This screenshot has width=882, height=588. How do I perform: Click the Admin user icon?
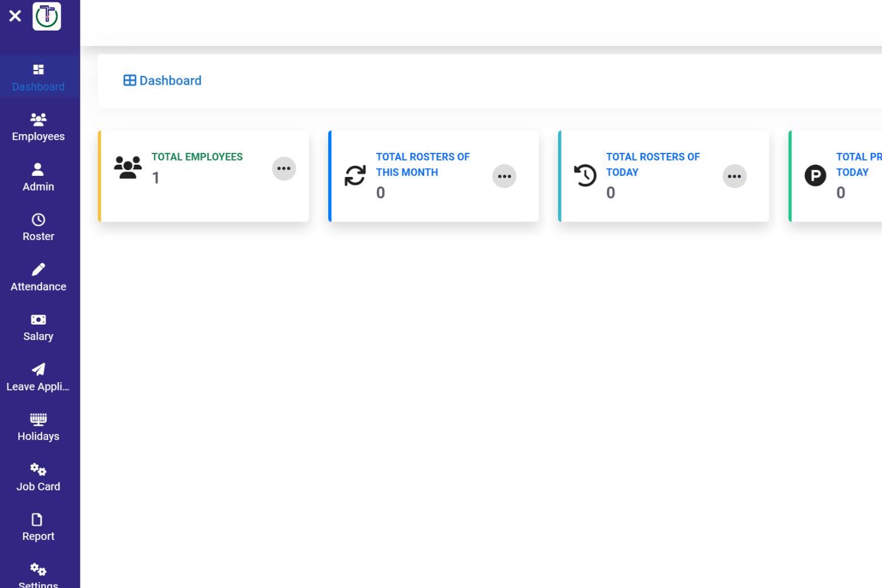click(x=38, y=169)
